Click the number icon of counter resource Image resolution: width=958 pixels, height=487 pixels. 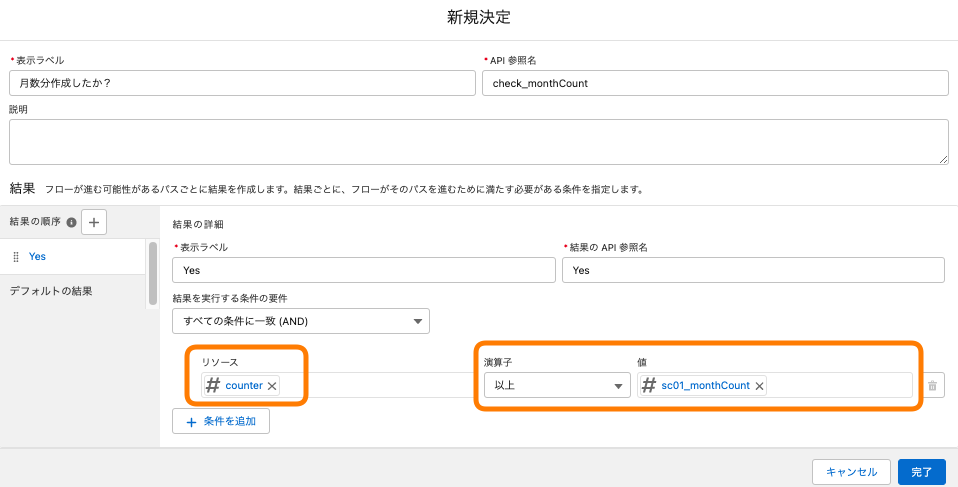point(213,386)
